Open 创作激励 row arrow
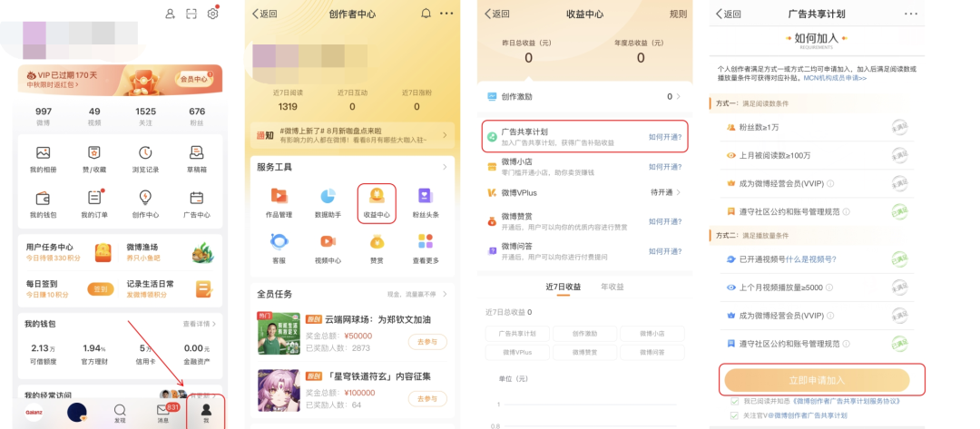This screenshot has height=429, width=980. [678, 97]
